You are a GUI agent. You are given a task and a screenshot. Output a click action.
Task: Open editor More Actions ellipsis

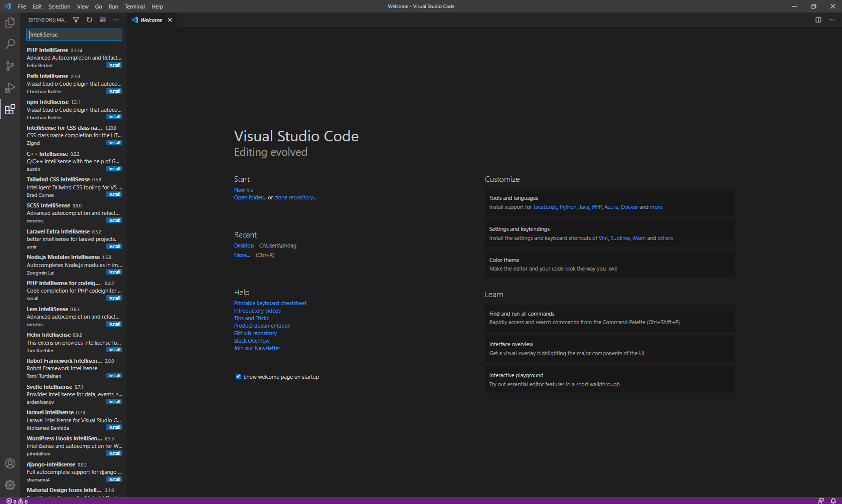[x=831, y=20]
